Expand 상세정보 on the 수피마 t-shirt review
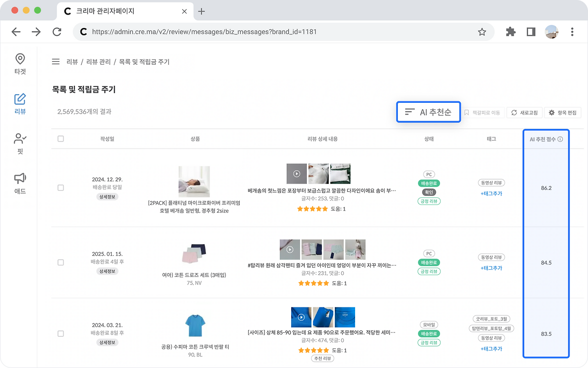The image size is (588, 368). tap(107, 342)
